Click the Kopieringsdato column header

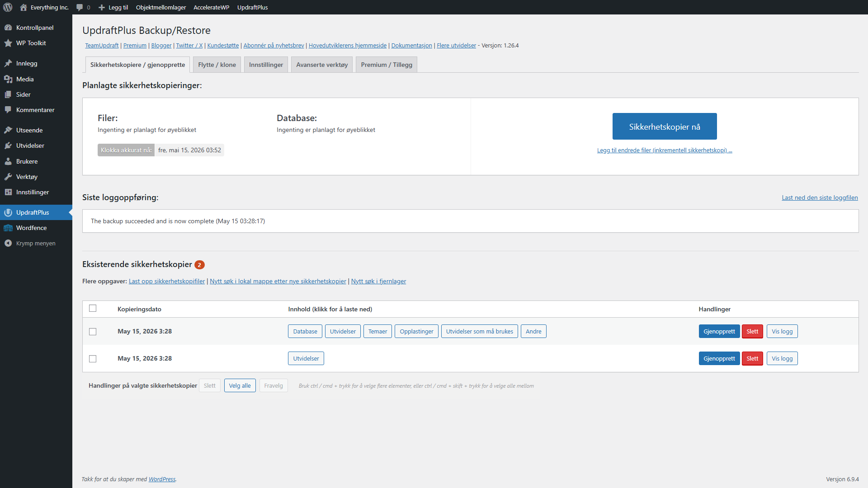pyautogui.click(x=139, y=309)
